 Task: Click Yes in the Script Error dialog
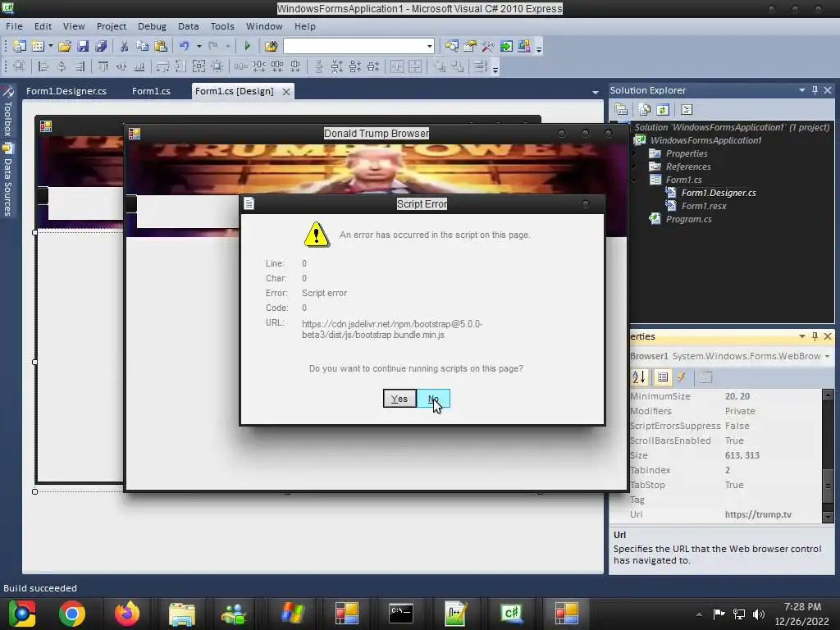point(399,399)
